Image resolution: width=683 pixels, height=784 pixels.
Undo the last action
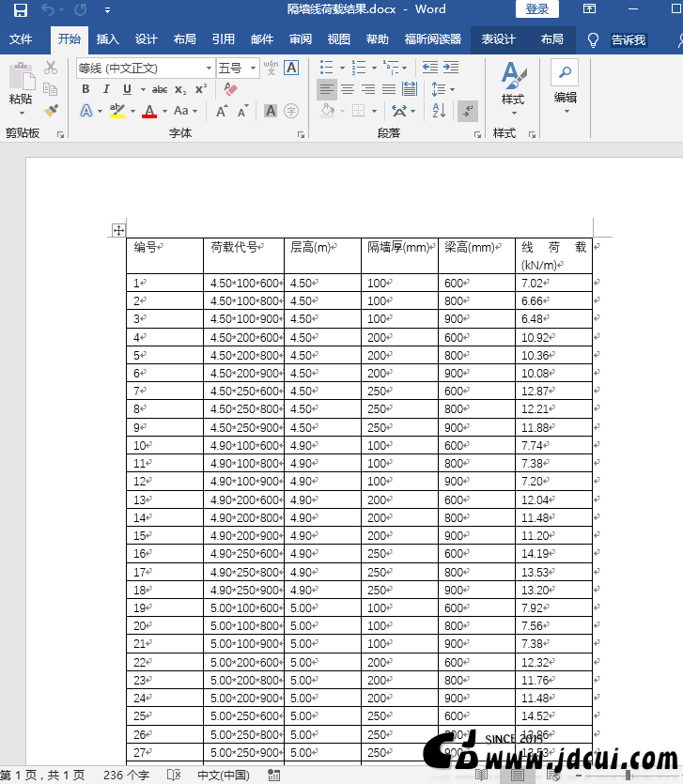[48, 9]
